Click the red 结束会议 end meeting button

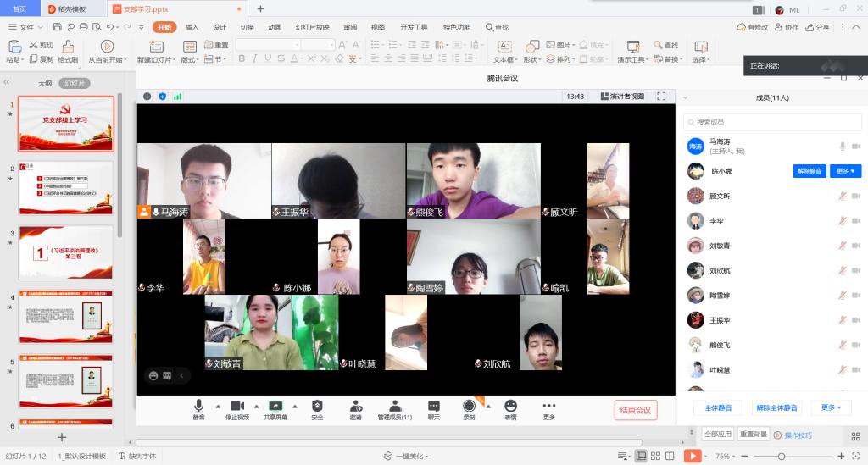pyautogui.click(x=635, y=410)
